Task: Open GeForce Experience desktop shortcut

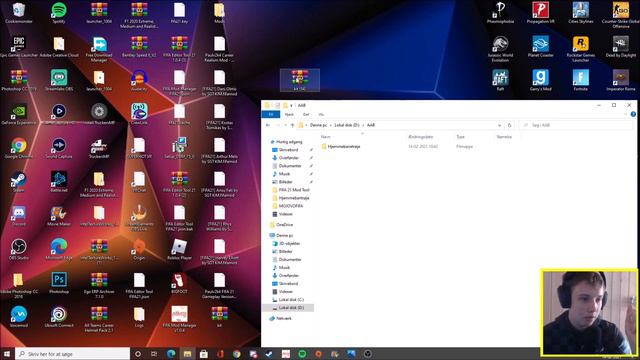Action: pyautogui.click(x=18, y=114)
